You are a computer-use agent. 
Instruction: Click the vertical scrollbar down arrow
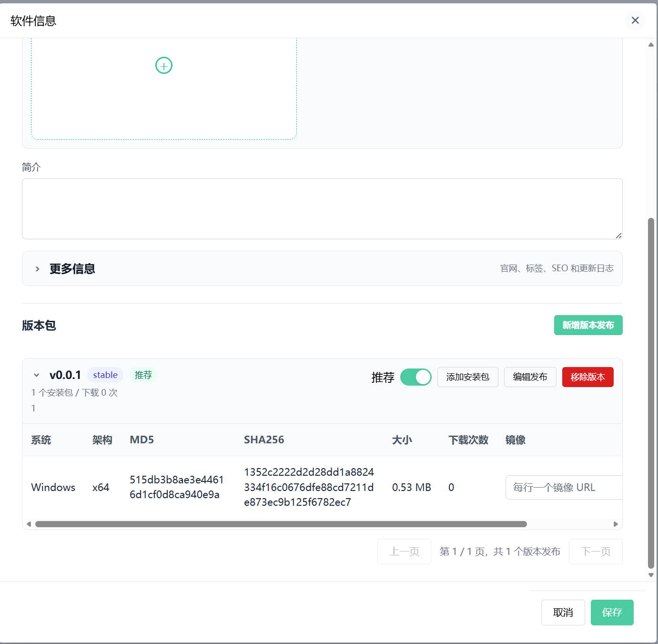(x=651, y=575)
